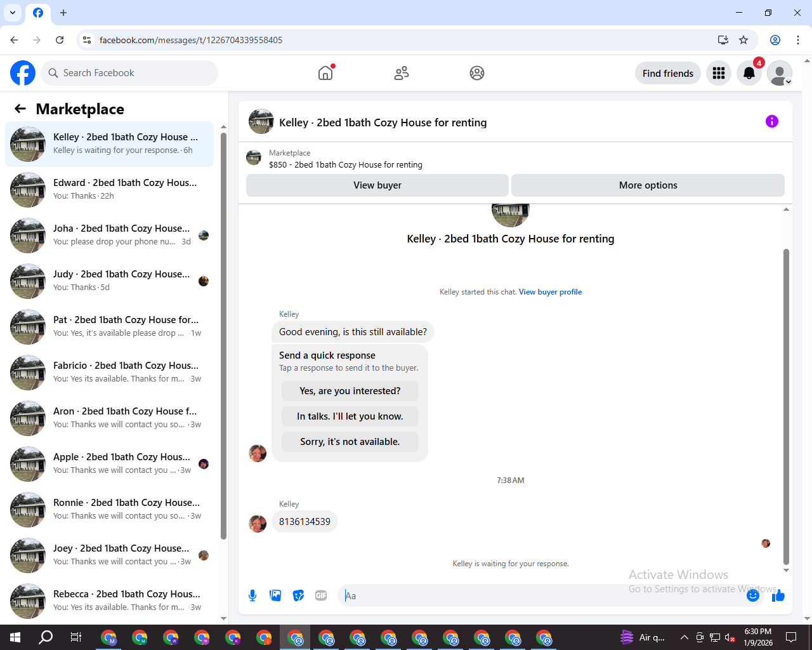Click the volume muted tray icon
This screenshot has height=650, width=812.
730,637
